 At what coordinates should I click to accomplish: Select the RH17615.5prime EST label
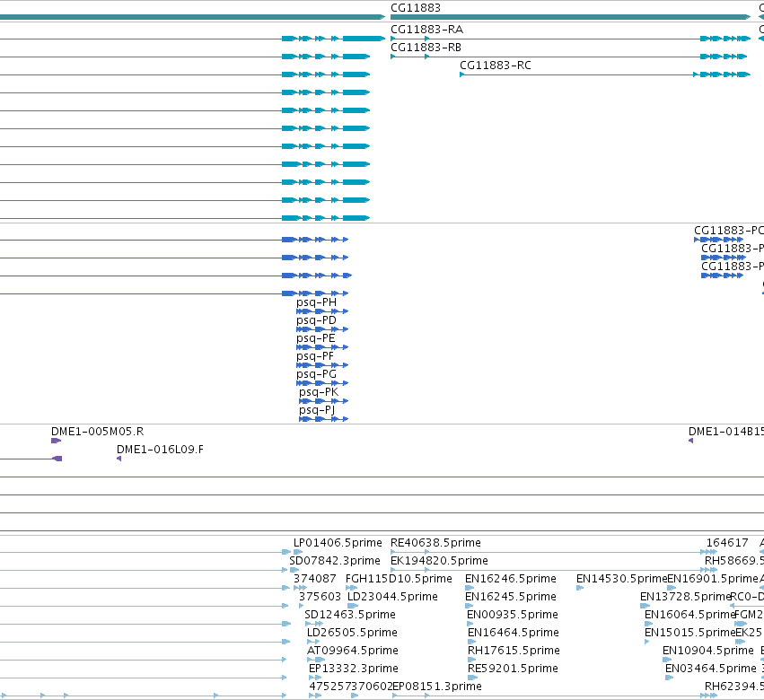514,651
